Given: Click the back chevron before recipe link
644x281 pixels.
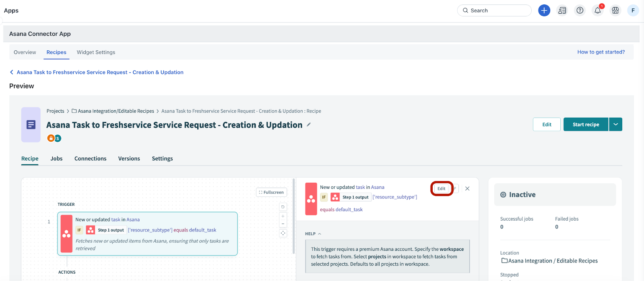Looking at the screenshot, I should (12, 72).
